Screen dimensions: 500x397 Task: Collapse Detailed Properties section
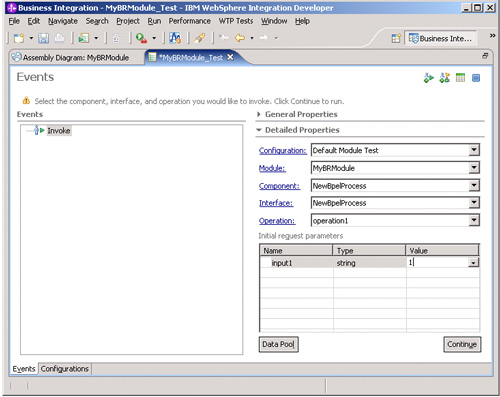coord(259,130)
